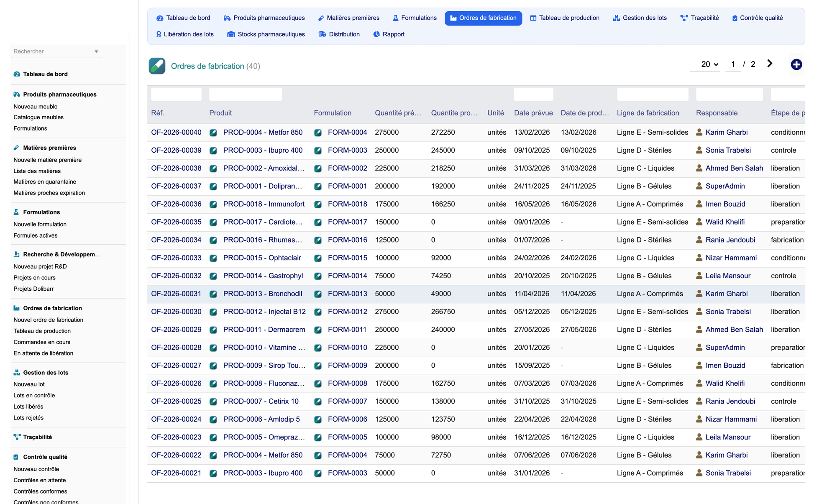
Task: Open the Tableau de bord tab
Action: (184, 18)
